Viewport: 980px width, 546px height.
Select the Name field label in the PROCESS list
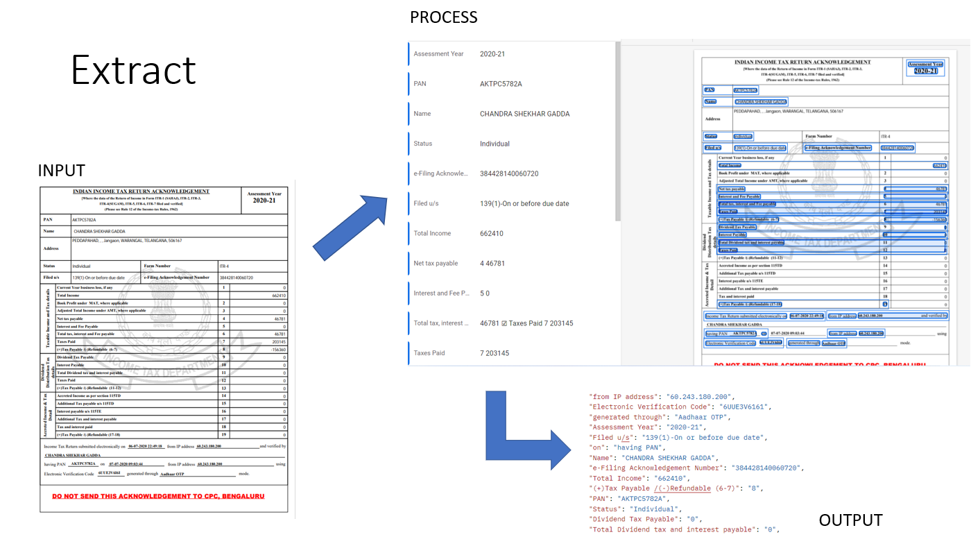click(422, 114)
